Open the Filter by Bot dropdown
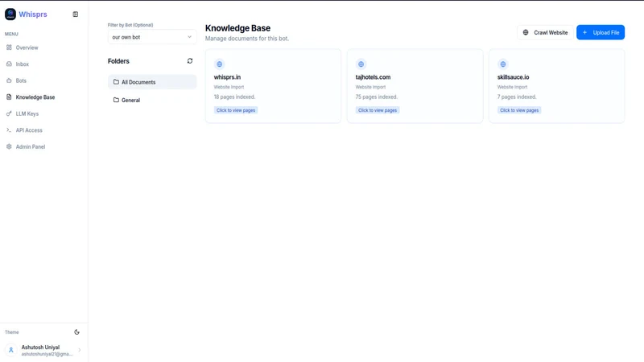Screen dimensions: 644x362 pyautogui.click(x=152, y=37)
